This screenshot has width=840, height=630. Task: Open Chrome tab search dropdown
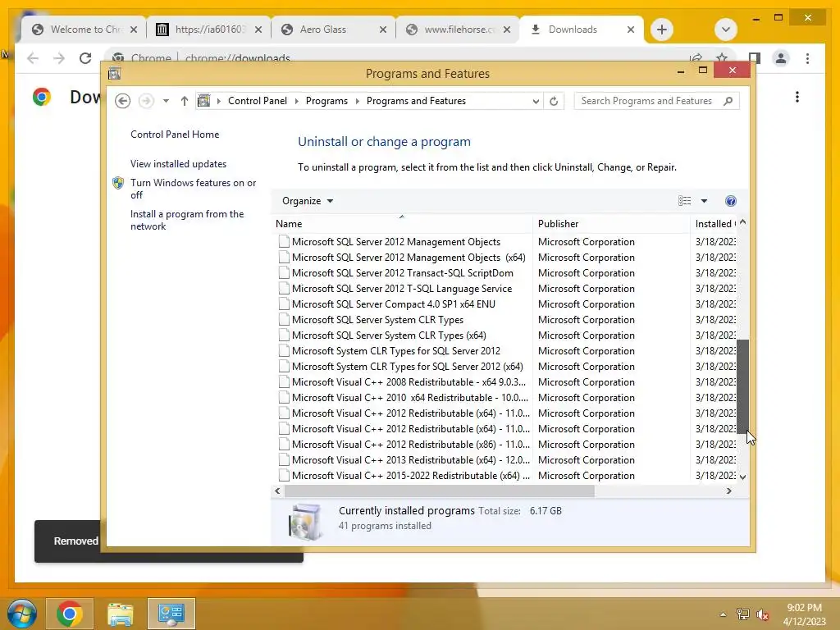[726, 30]
